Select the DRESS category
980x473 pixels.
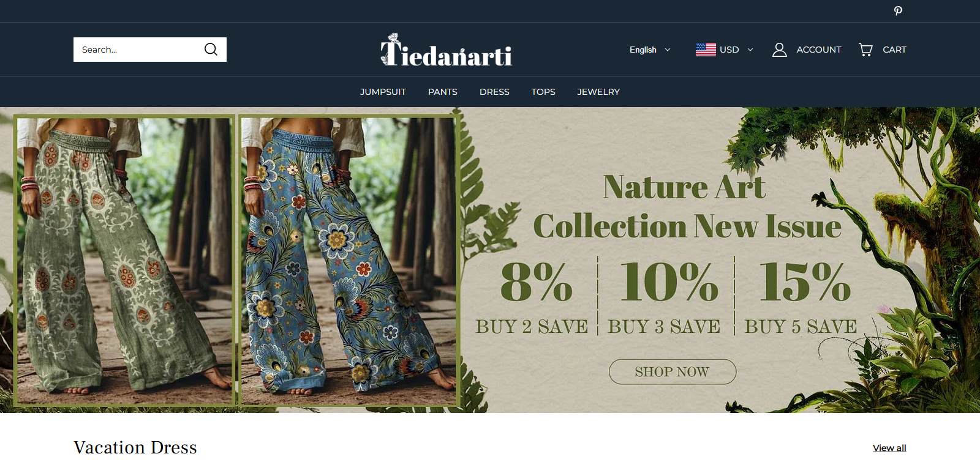point(494,92)
